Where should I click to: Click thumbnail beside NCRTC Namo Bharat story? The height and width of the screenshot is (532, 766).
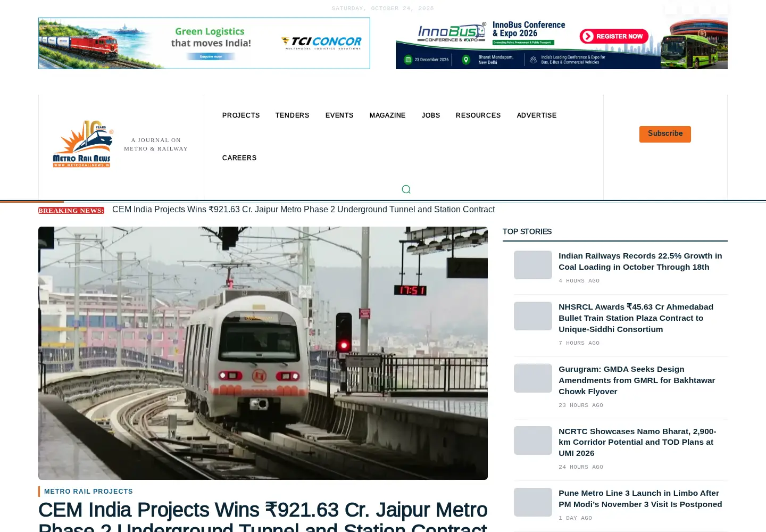[533, 440]
